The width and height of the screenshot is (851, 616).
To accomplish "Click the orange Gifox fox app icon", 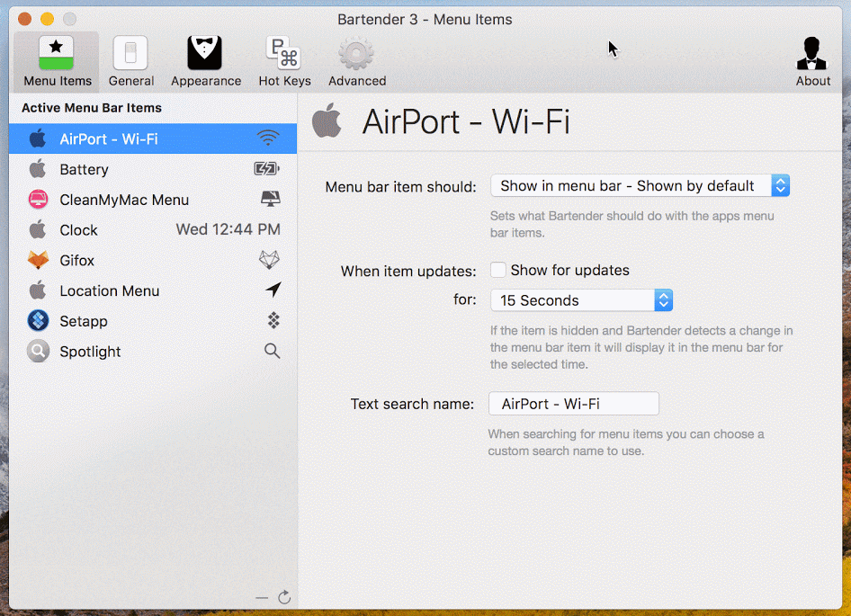I will pyautogui.click(x=38, y=260).
